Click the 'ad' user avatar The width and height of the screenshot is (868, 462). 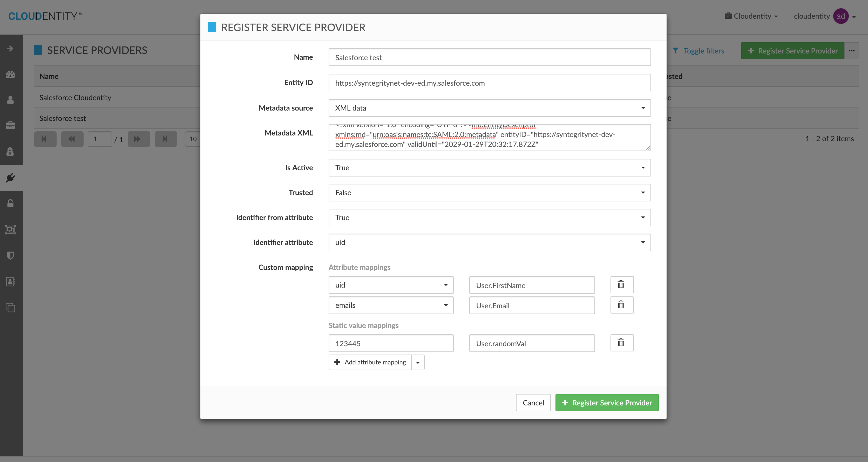840,16
